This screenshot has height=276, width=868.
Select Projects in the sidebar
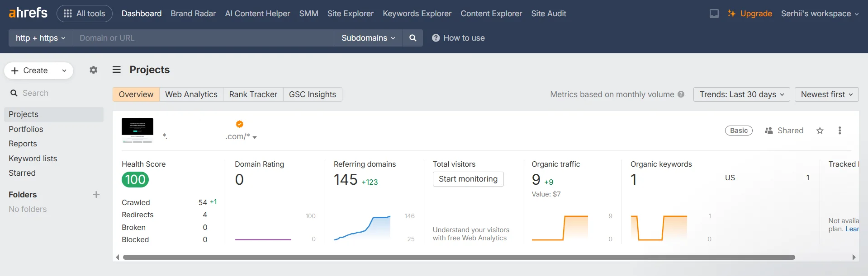pos(53,114)
